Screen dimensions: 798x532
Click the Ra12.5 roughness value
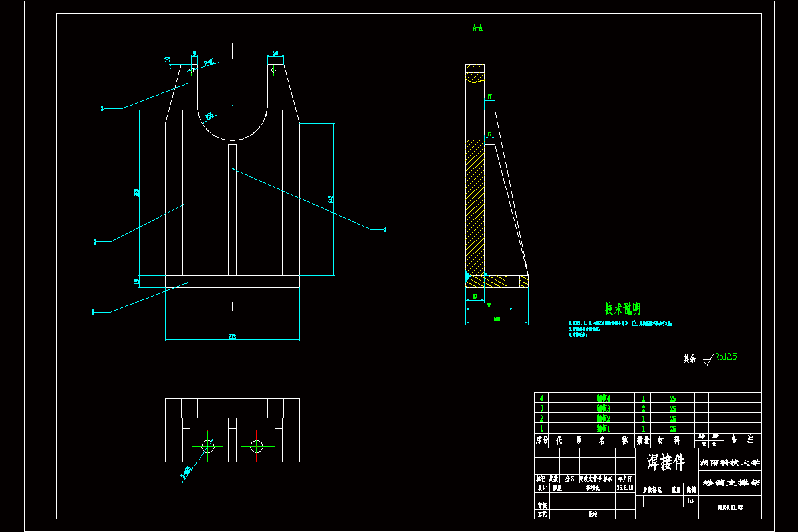point(727,356)
